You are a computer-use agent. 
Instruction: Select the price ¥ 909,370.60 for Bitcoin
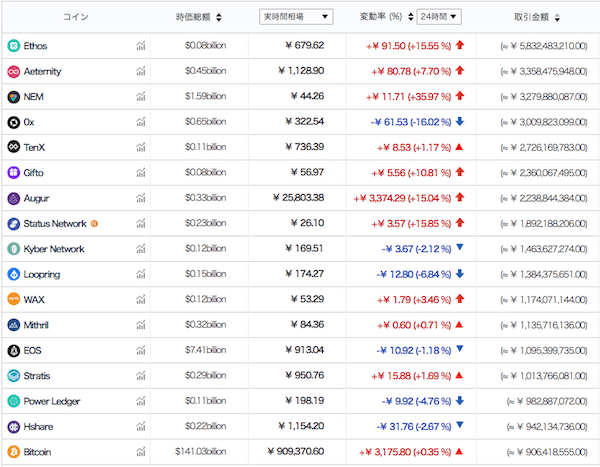pos(296,451)
